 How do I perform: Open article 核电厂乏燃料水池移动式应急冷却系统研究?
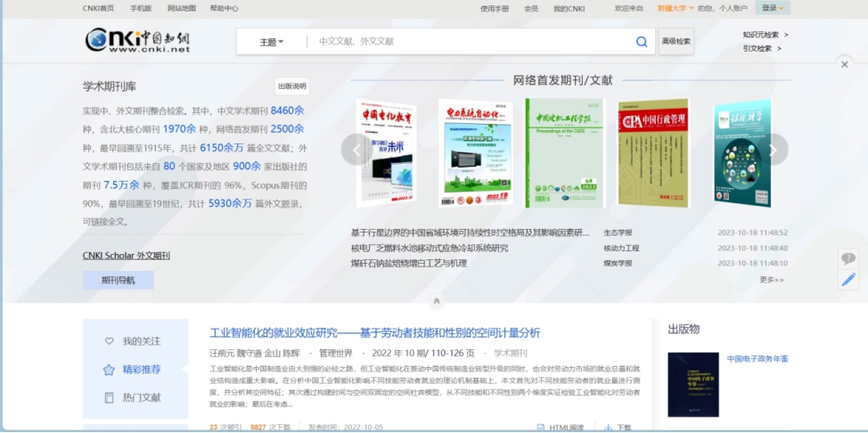pyautogui.click(x=430, y=248)
